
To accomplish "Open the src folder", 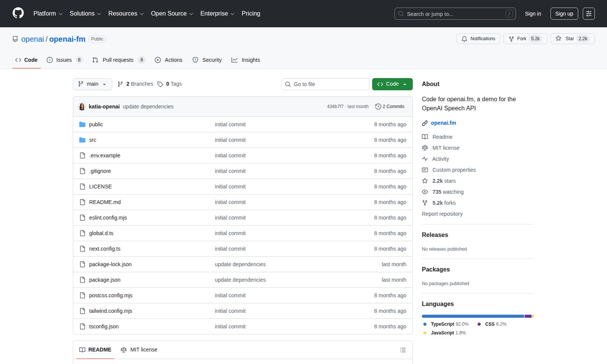I will (93, 140).
